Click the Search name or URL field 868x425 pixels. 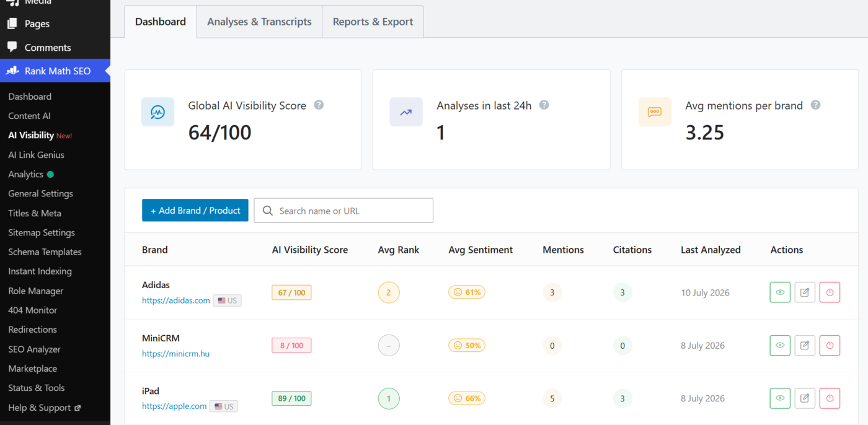tap(343, 211)
